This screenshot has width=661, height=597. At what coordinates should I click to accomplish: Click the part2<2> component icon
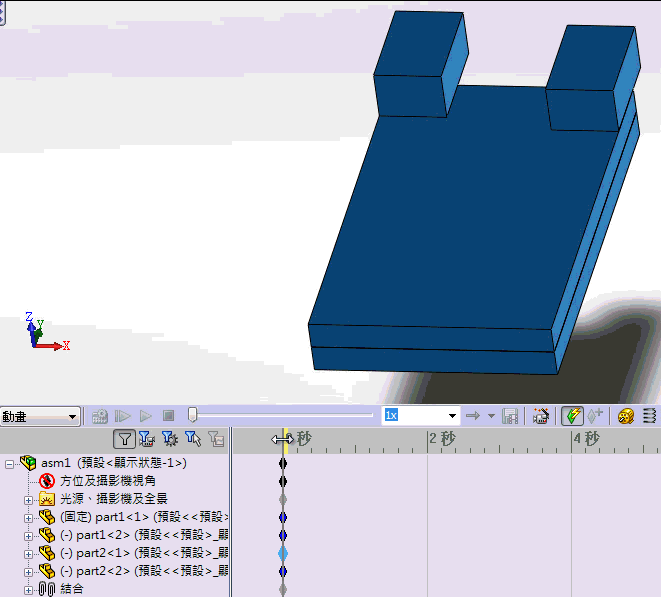(47, 571)
